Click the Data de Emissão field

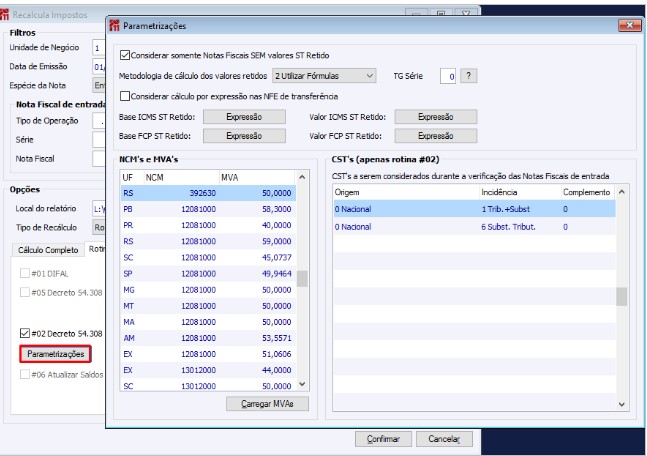point(99,67)
